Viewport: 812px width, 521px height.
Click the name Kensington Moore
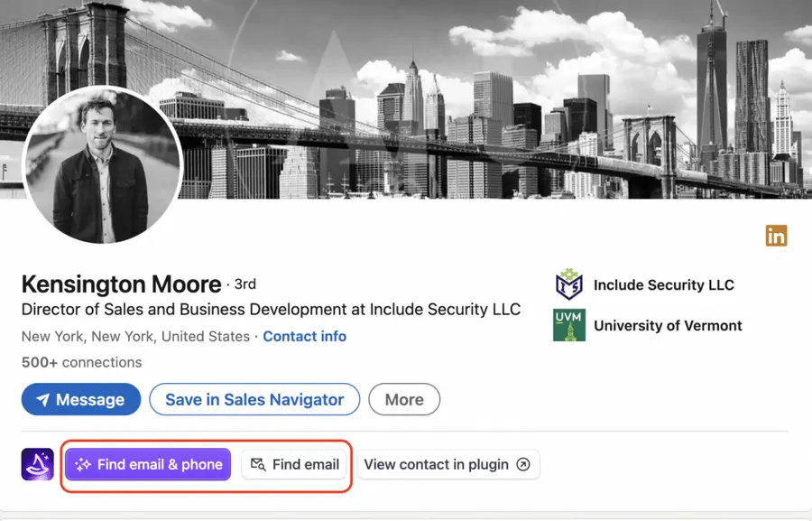(x=121, y=284)
